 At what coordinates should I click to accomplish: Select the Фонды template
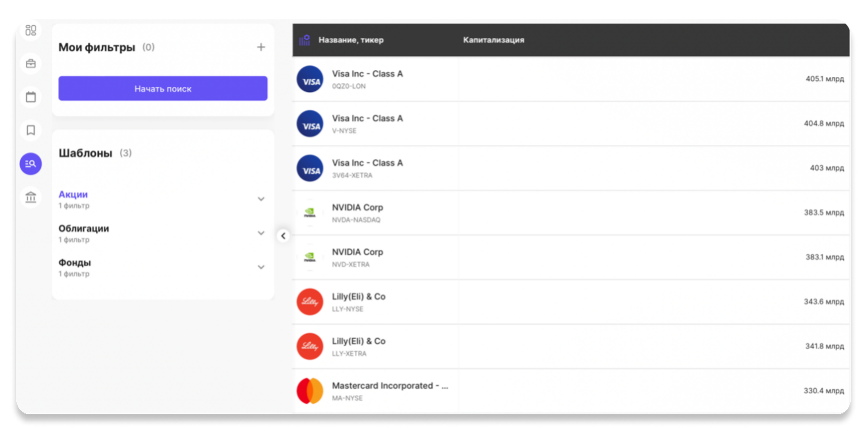(x=75, y=263)
